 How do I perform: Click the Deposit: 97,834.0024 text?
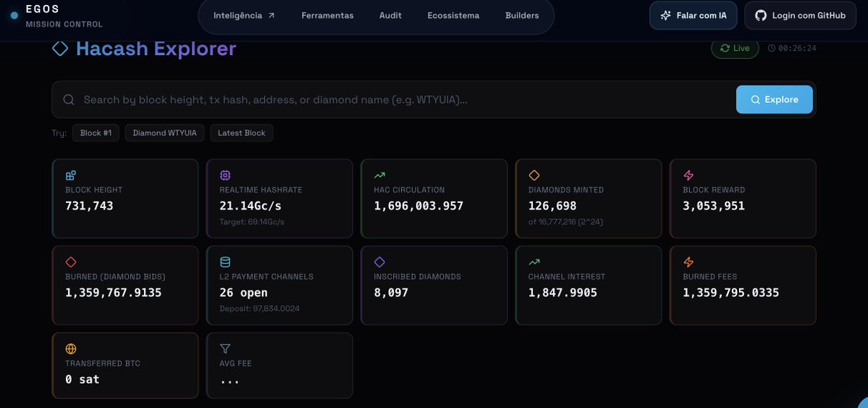click(x=260, y=308)
